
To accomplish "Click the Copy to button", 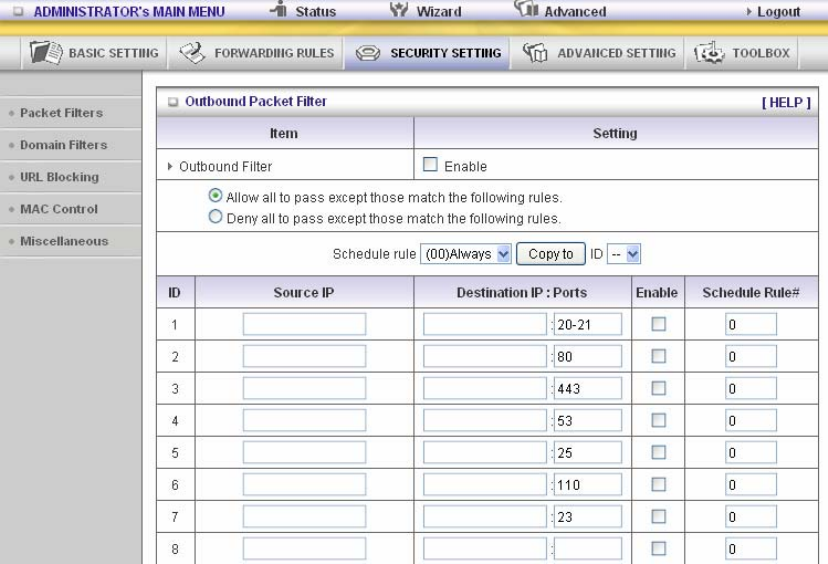I will [551, 254].
